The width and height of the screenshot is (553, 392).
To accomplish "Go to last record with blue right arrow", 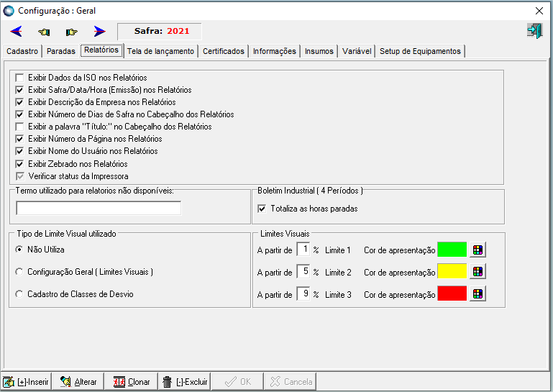I will pyautogui.click(x=99, y=32).
